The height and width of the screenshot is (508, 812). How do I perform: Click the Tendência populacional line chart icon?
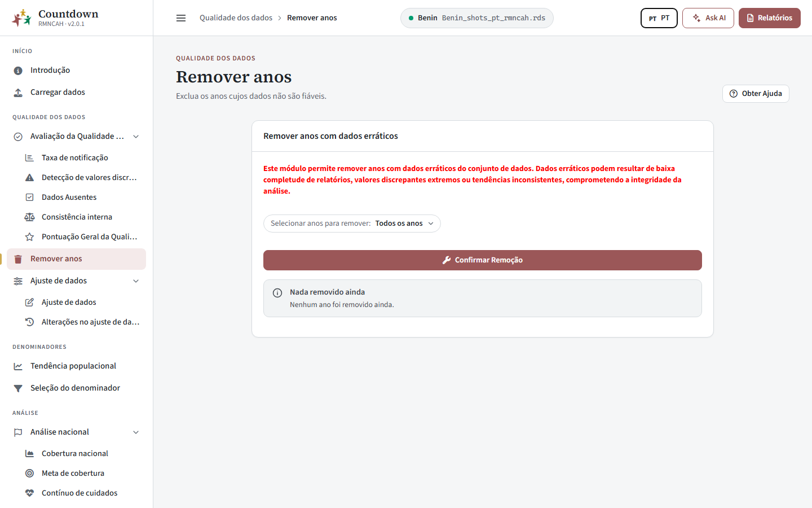pos(18,366)
